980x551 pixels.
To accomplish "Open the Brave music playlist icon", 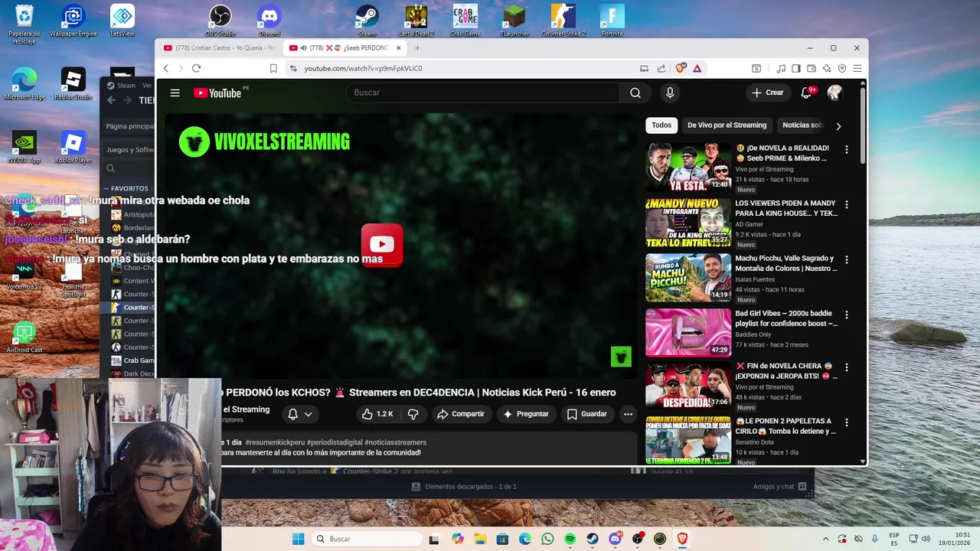I will coord(781,68).
